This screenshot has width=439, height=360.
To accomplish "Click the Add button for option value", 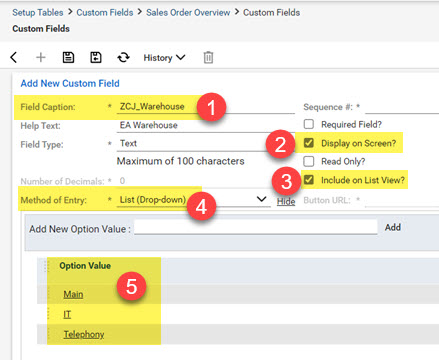I will [393, 227].
